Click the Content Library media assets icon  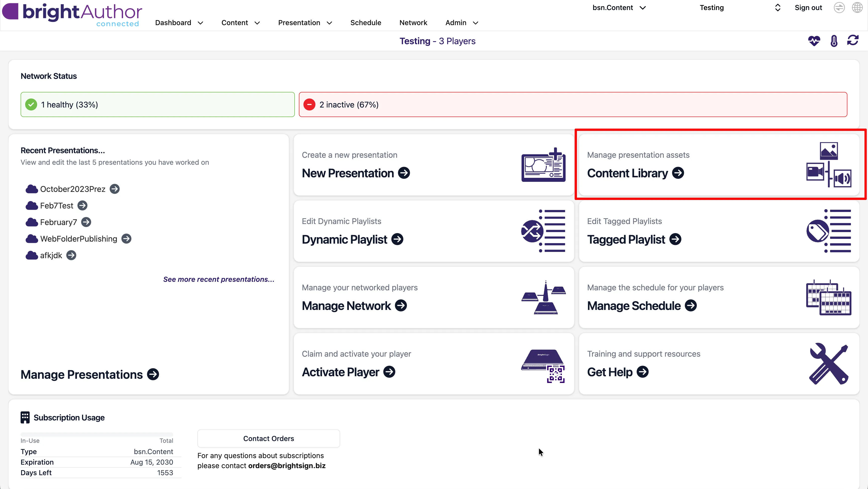829,165
